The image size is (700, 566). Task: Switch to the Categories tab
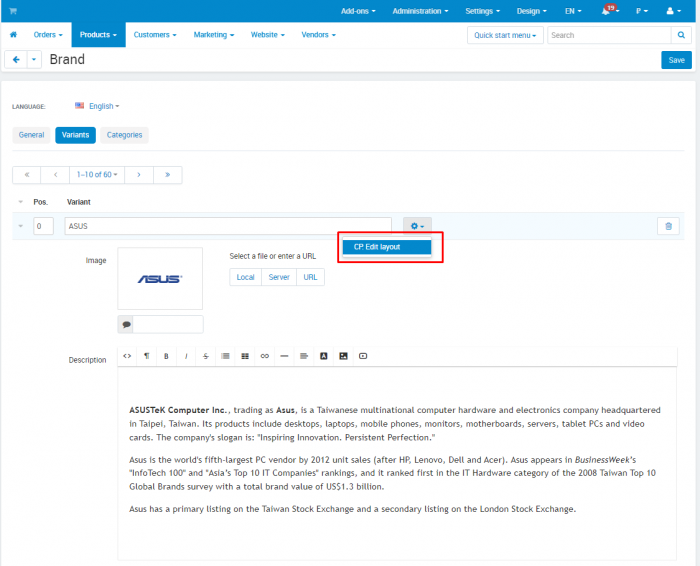124,135
